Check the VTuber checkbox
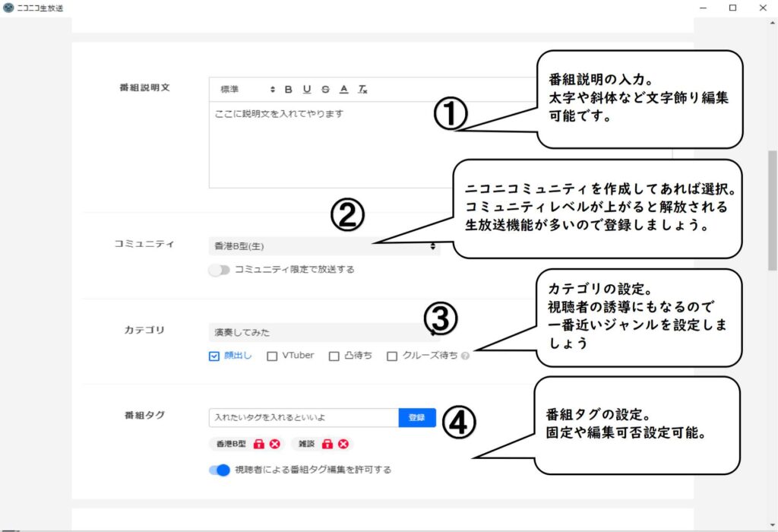This screenshot has height=532, width=778. (272, 356)
